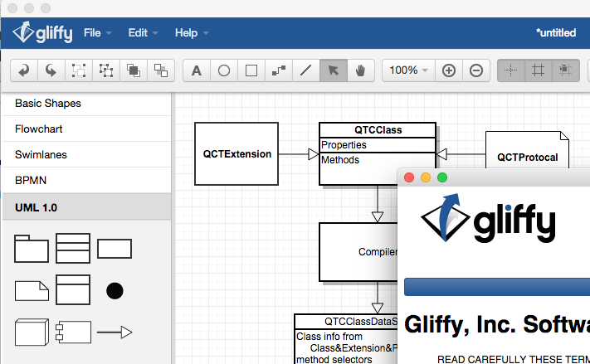
Task: Click arrowhead above the Compiler box
Action: [x=378, y=217]
